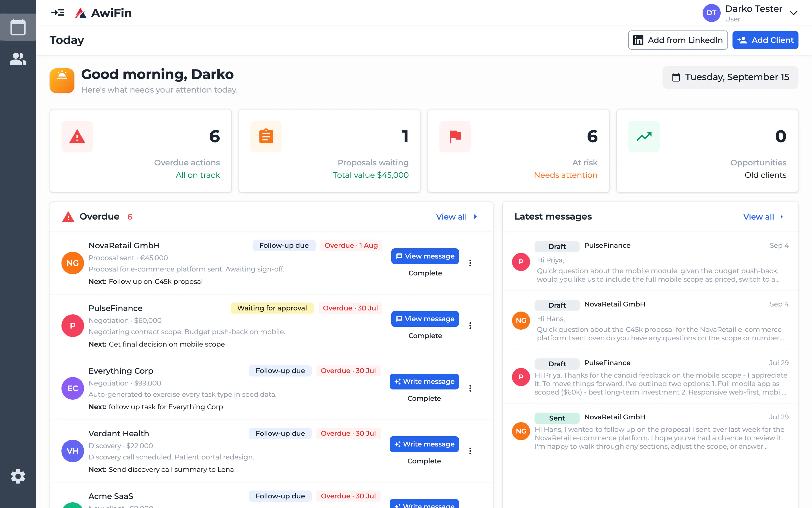
Task: Mark NovaRetail GmbH task Complete
Action: (x=425, y=273)
